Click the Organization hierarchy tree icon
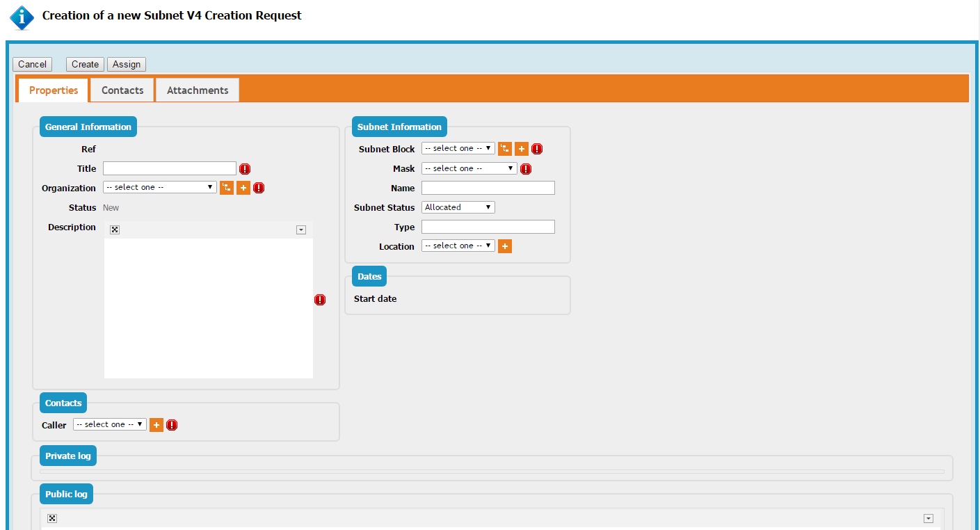 tap(227, 188)
